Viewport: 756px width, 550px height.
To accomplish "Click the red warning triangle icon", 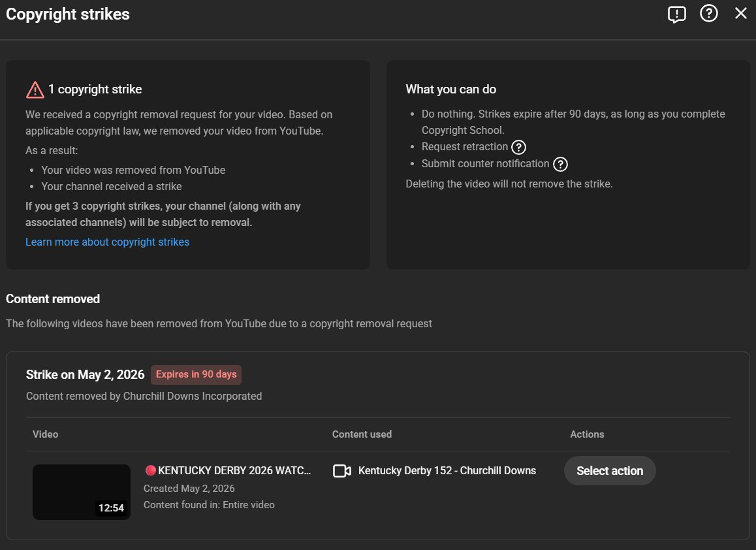I will pos(35,89).
